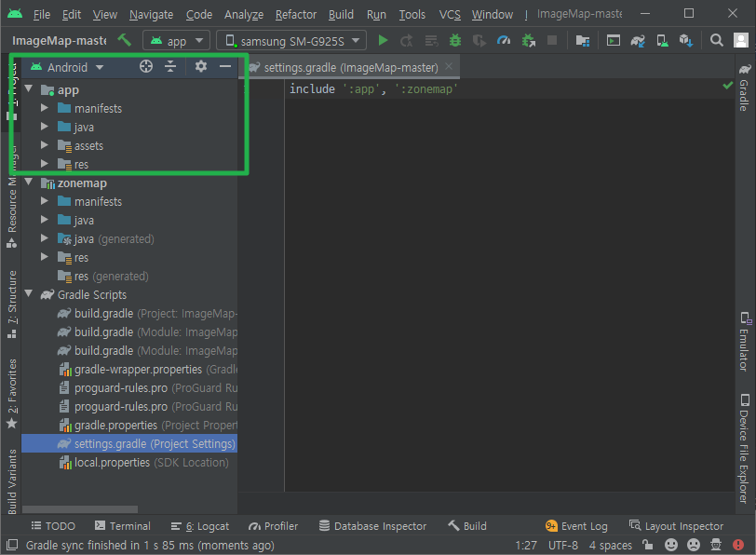Open the AVD Manager icon
Screen dimensions: 756x555
pos(662,41)
